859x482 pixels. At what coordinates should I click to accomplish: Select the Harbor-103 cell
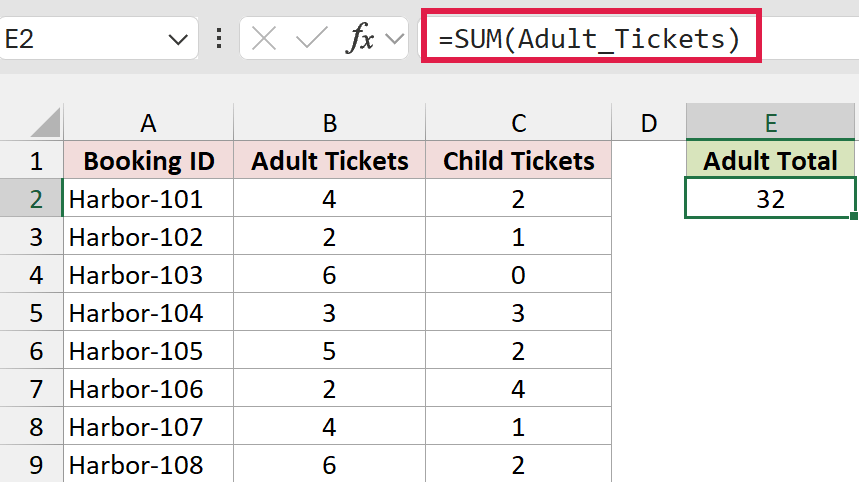(x=148, y=274)
